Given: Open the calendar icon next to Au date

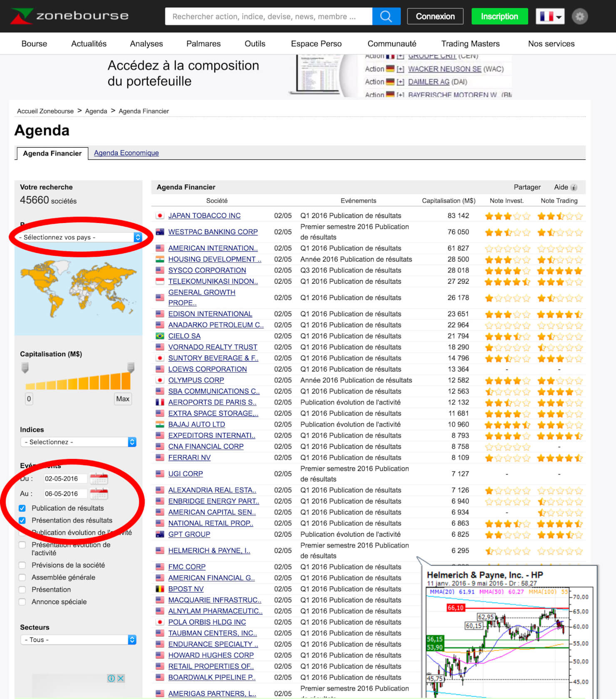Looking at the screenshot, I should coord(99,493).
